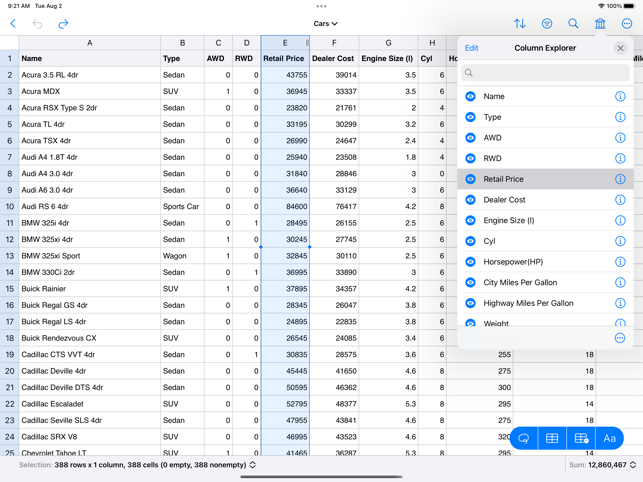The width and height of the screenshot is (643, 482).
Task: Expand the Selection summary stepper
Action: [x=253, y=465]
